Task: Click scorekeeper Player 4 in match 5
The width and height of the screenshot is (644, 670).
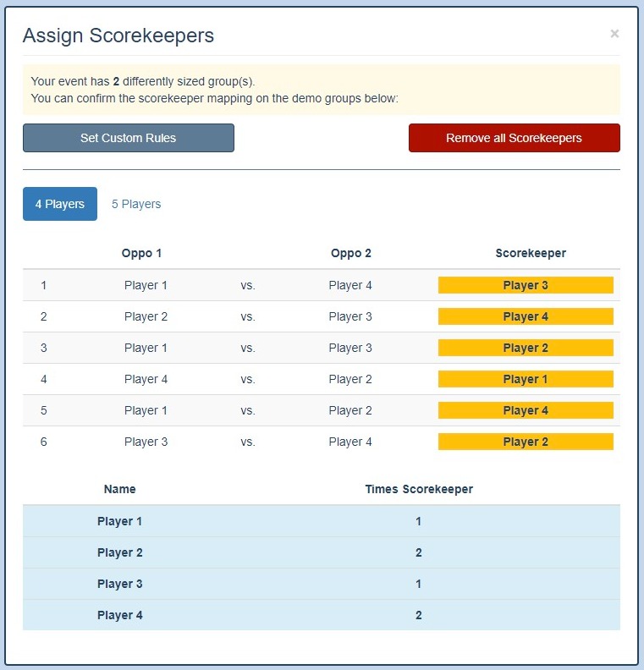Action: click(526, 410)
